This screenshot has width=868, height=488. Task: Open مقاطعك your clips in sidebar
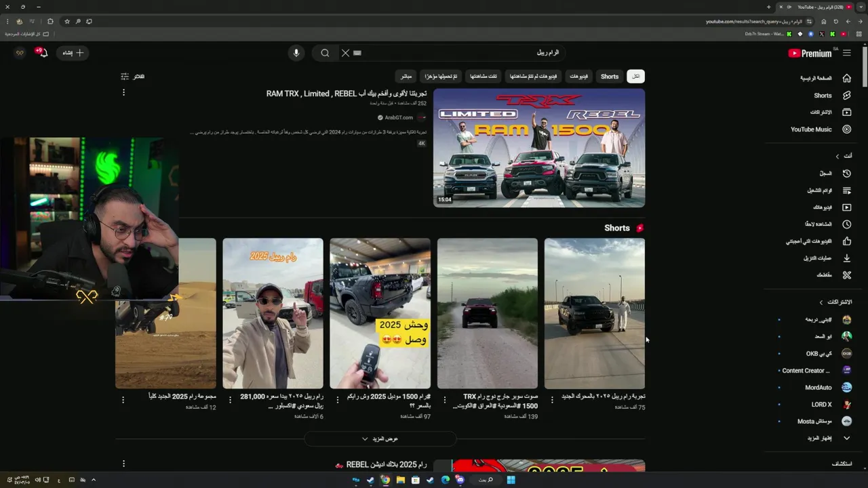pyautogui.click(x=833, y=275)
